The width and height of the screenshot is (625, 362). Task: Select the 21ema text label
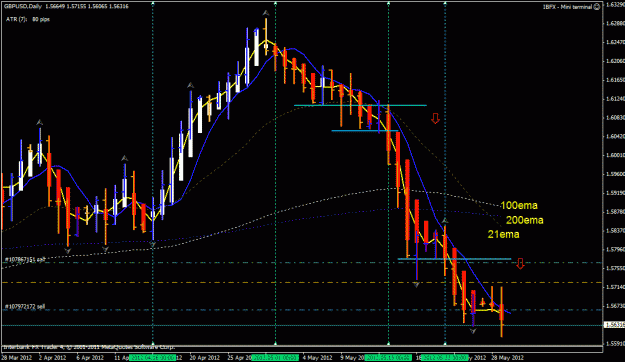[x=503, y=234]
